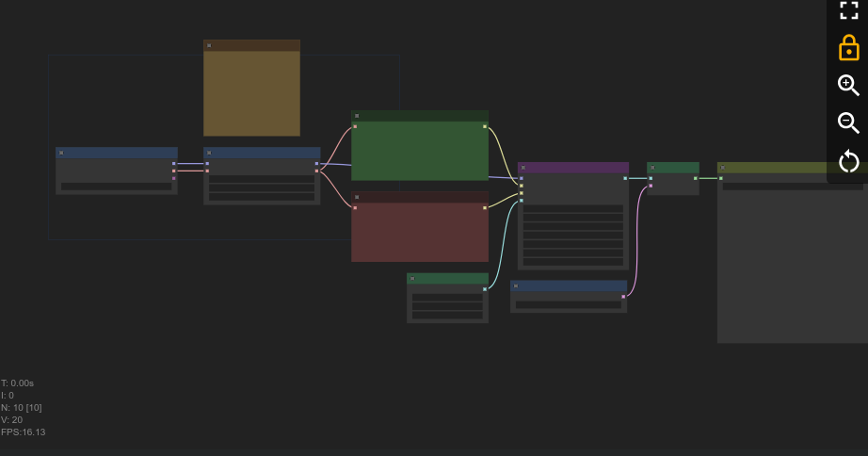The height and width of the screenshot is (456, 868).
Task: Collapse the large green node via its title dot
Action: tap(357, 116)
